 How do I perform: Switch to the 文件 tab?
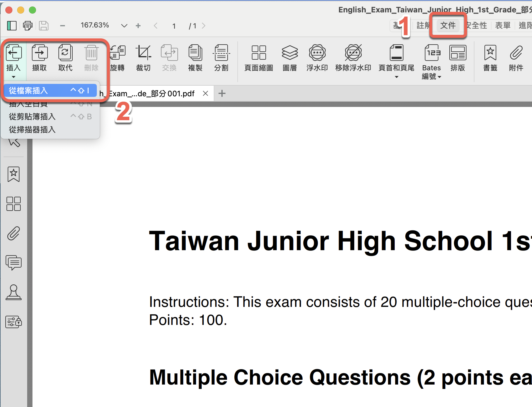[x=448, y=25]
